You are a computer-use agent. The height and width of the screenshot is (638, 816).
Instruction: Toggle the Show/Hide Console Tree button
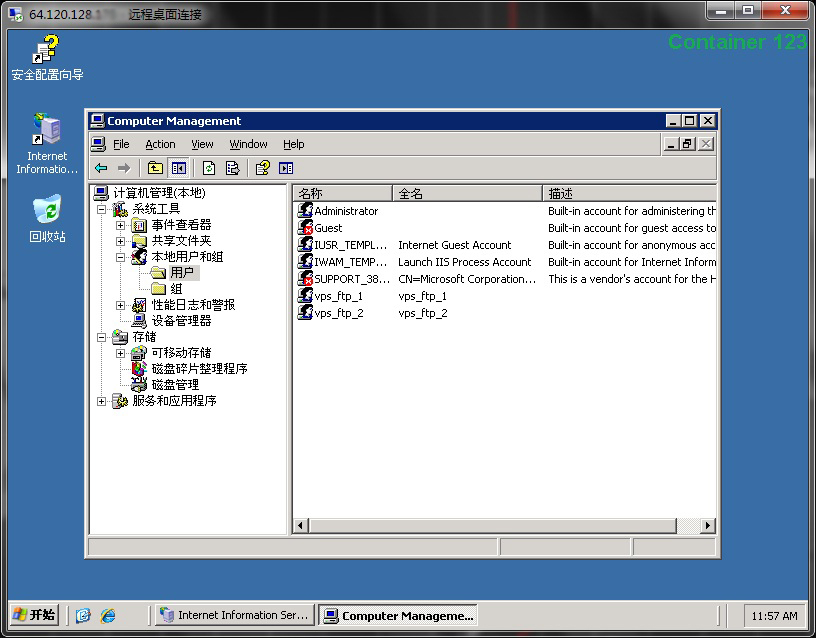(x=179, y=168)
